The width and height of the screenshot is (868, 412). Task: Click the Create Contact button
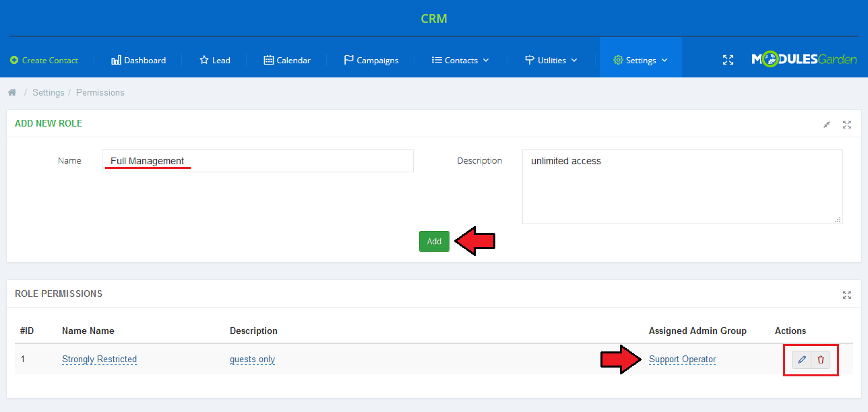(44, 61)
